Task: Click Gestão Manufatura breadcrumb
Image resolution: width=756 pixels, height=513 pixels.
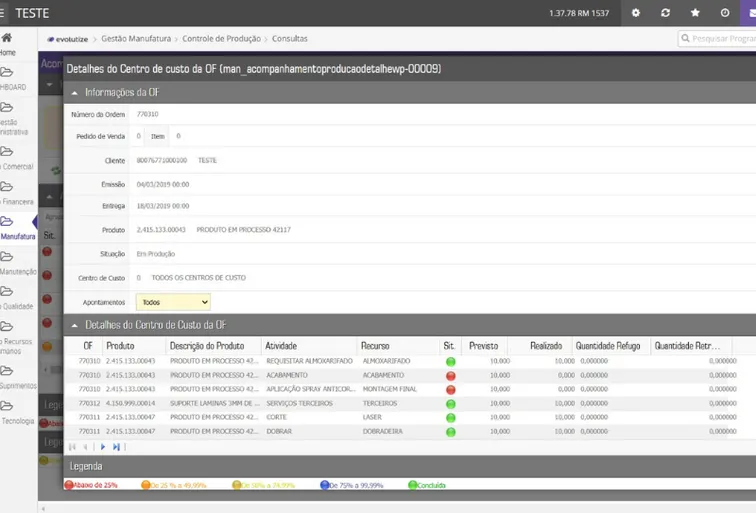Action: 136,39
